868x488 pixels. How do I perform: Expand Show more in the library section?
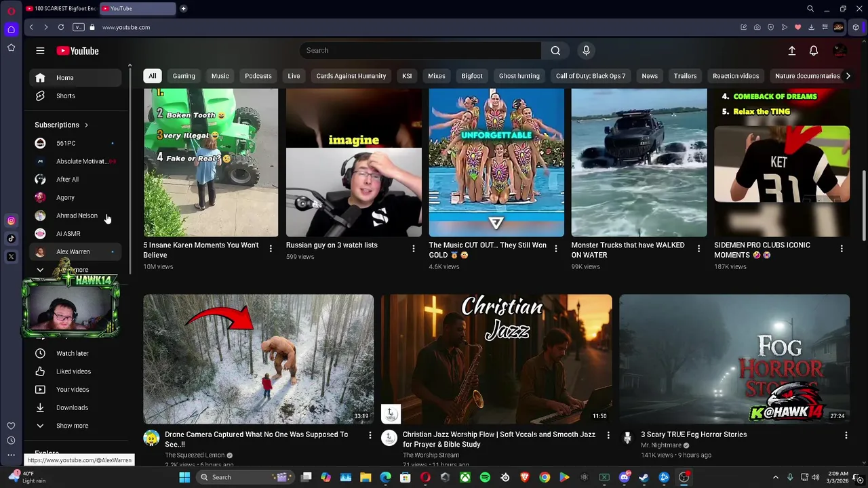click(72, 426)
